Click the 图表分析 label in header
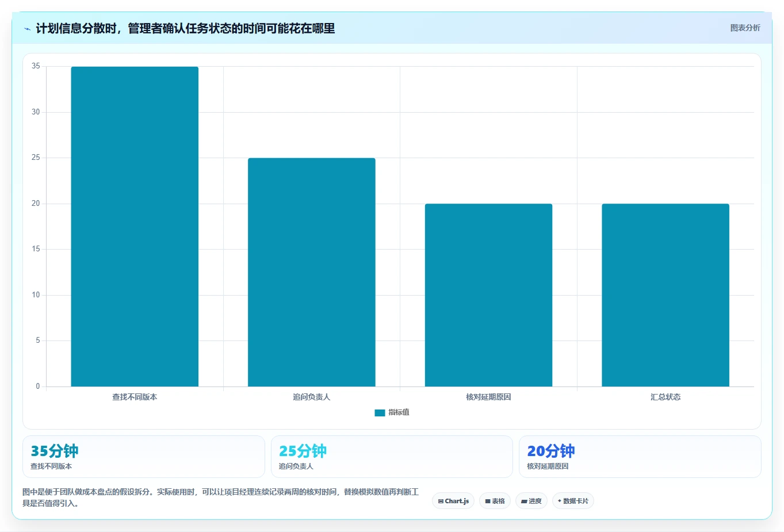The height and width of the screenshot is (532, 784). [745, 28]
